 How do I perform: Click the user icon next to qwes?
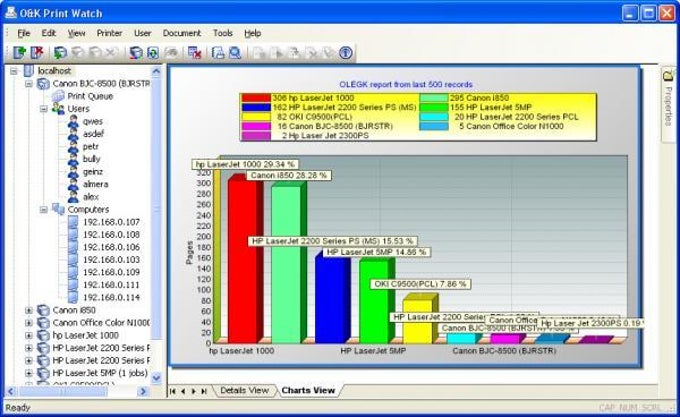73,121
